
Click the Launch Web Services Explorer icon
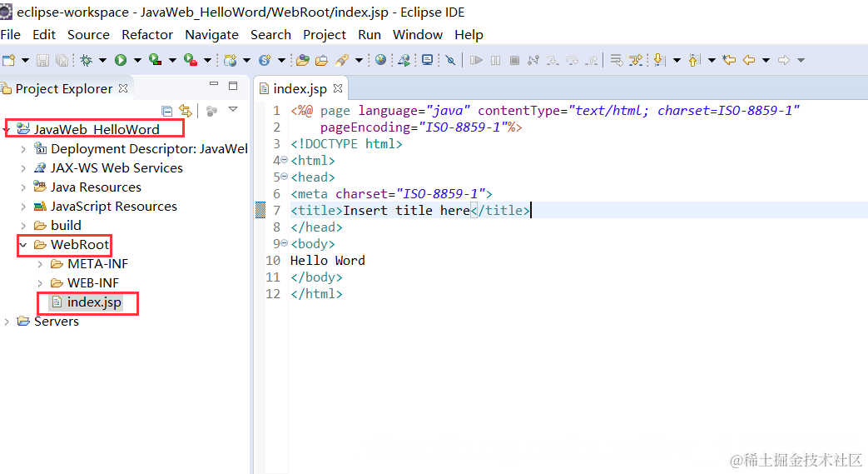point(404,60)
